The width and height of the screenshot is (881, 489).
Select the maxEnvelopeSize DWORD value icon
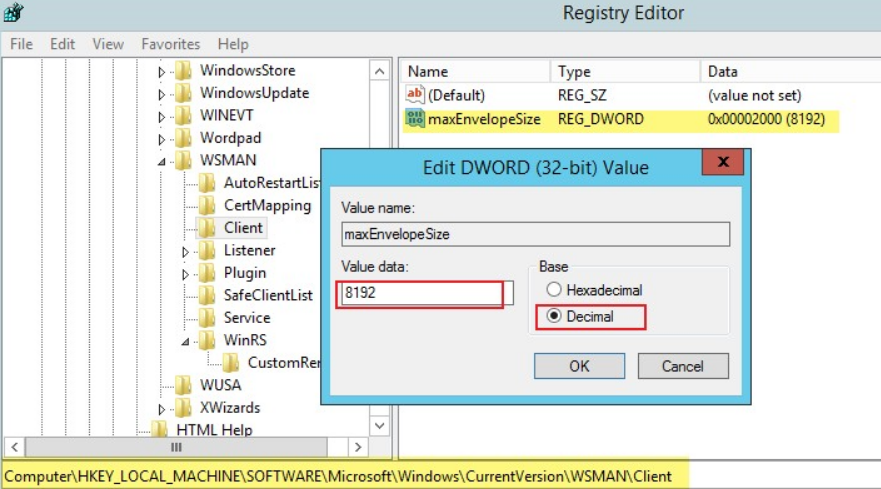[415, 119]
